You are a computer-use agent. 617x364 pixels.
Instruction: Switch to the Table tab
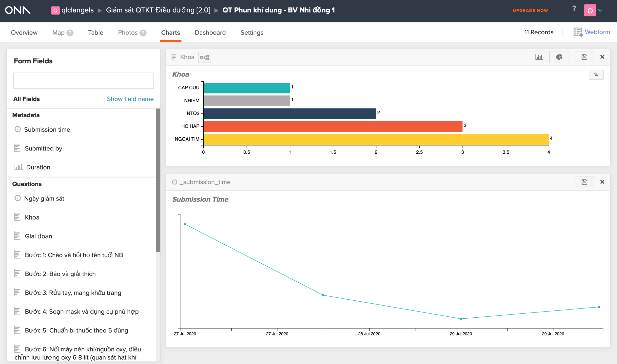[x=96, y=33]
